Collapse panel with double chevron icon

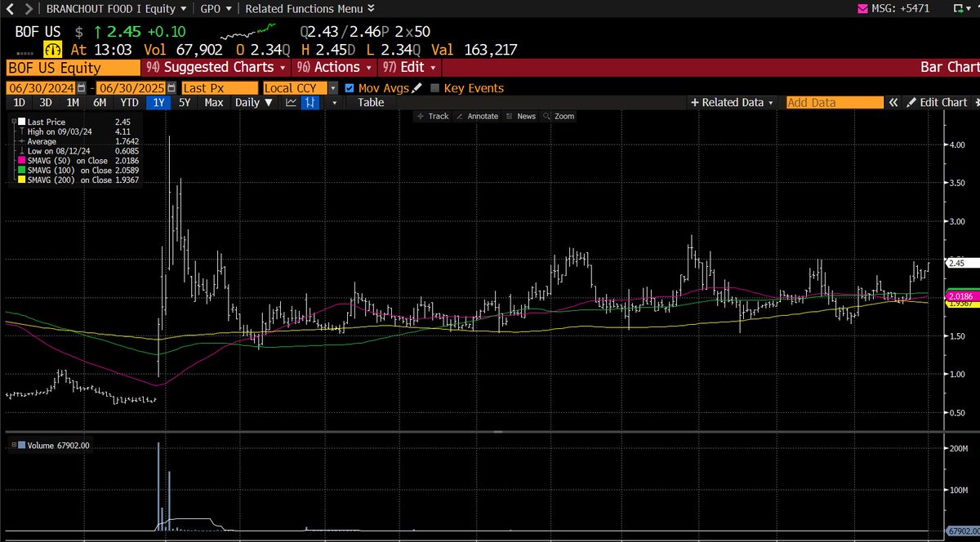point(893,103)
